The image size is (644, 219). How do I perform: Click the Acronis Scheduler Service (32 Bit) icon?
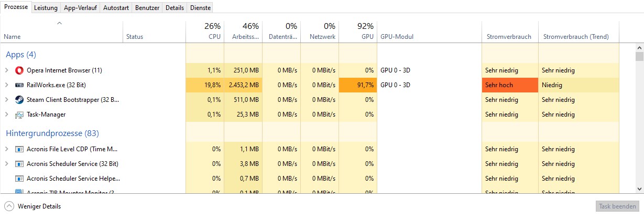click(19, 164)
